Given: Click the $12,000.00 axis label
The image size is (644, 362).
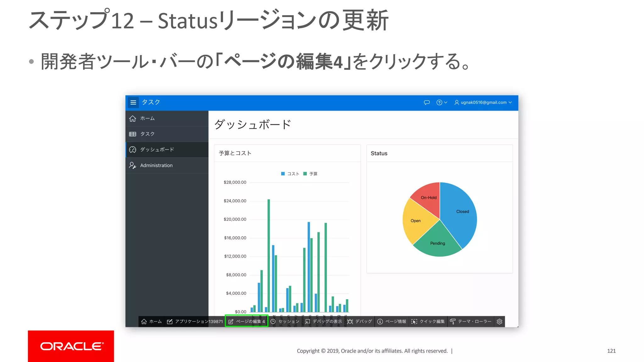Looking at the screenshot, I should point(235,256).
